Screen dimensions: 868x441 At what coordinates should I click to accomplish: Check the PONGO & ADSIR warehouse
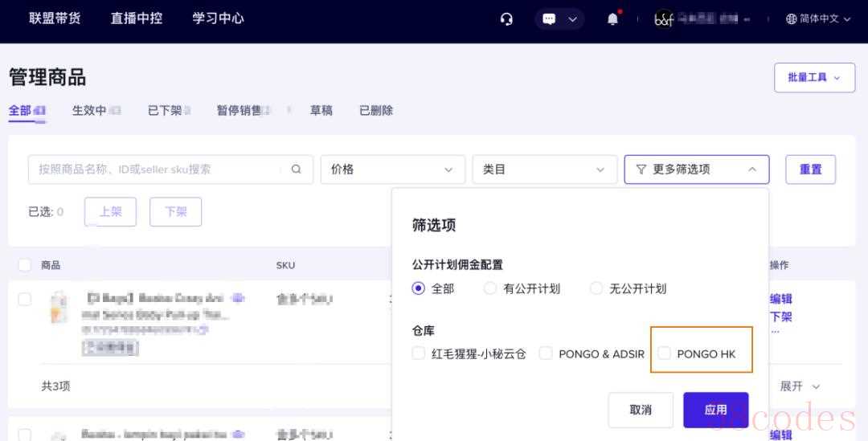tap(546, 353)
